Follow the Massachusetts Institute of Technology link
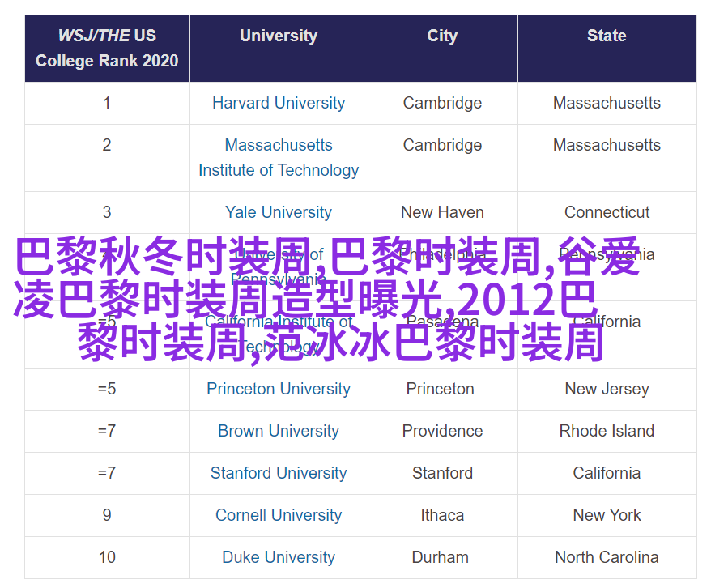The width and height of the screenshot is (711, 588). (279, 157)
